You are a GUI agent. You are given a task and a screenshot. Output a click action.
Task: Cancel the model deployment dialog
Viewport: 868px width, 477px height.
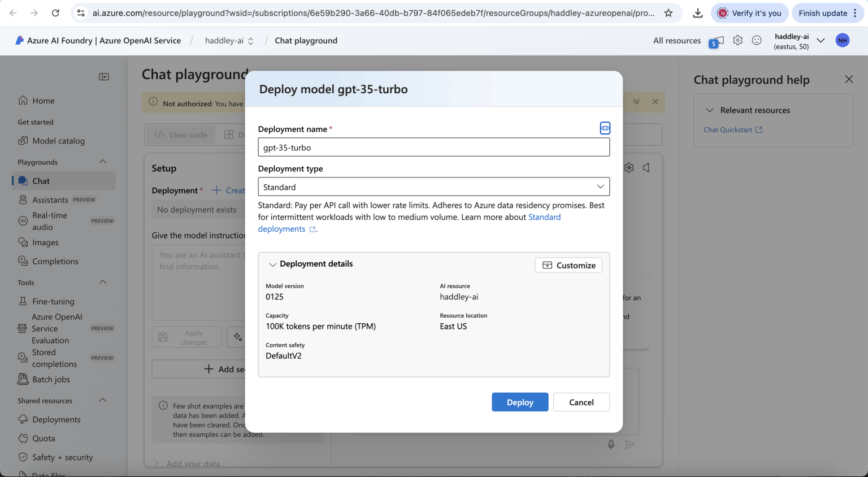tap(581, 402)
